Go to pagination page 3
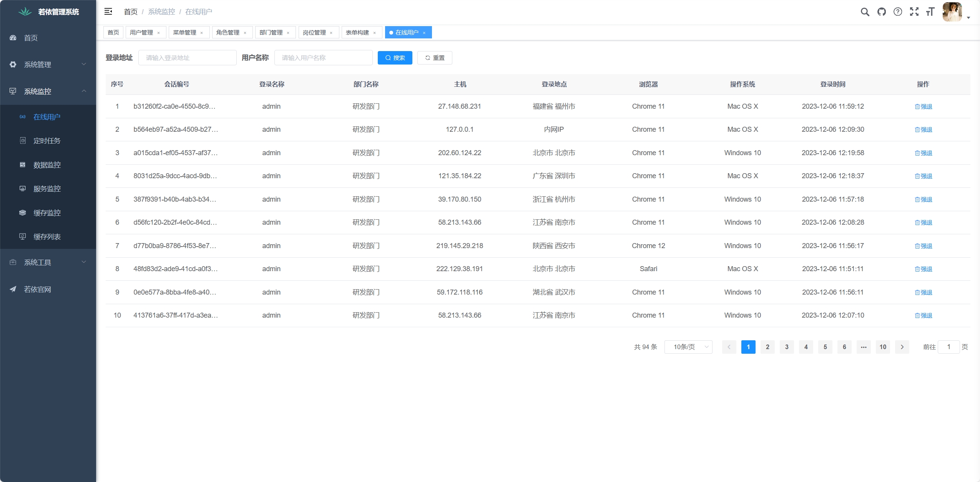Image resolution: width=980 pixels, height=482 pixels. click(787, 347)
